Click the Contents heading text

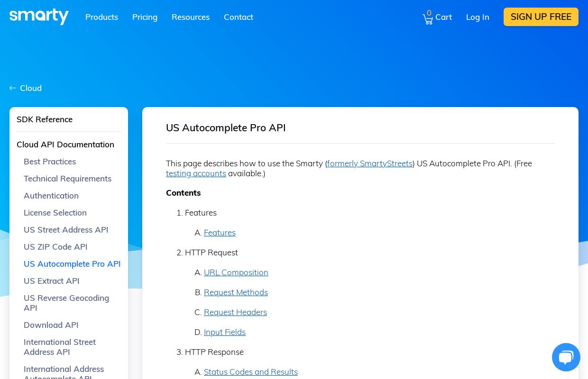[184, 193]
